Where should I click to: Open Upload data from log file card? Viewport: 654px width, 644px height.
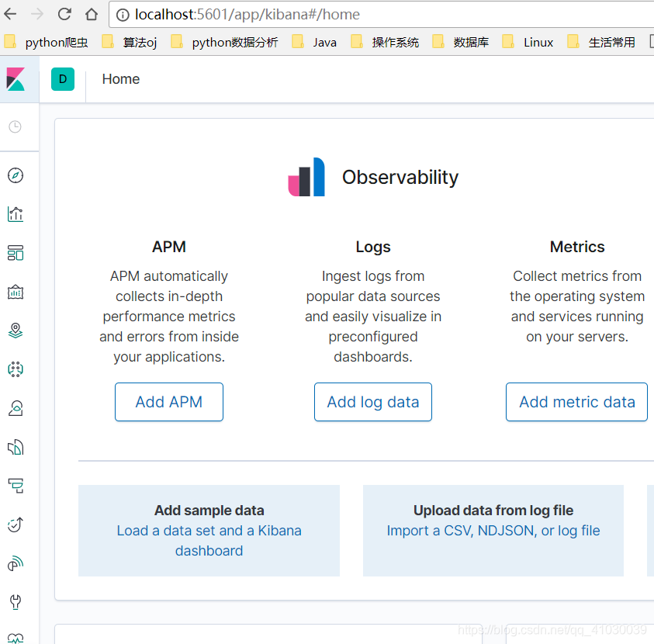click(493, 531)
